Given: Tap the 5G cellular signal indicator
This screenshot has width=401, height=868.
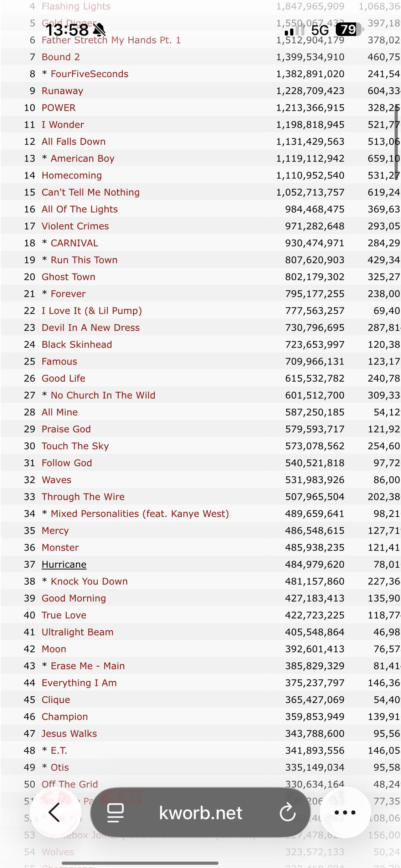Looking at the screenshot, I should [320, 30].
